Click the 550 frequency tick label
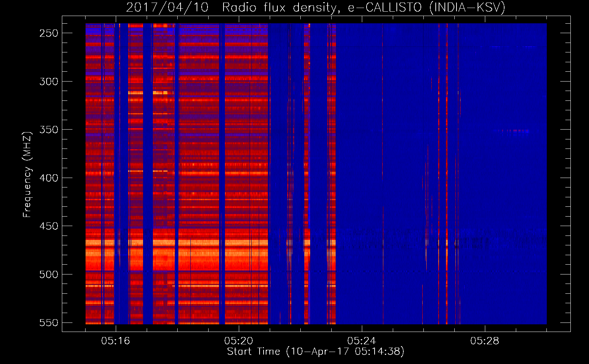Image resolution: width=589 pixels, height=364 pixels. [x=49, y=323]
